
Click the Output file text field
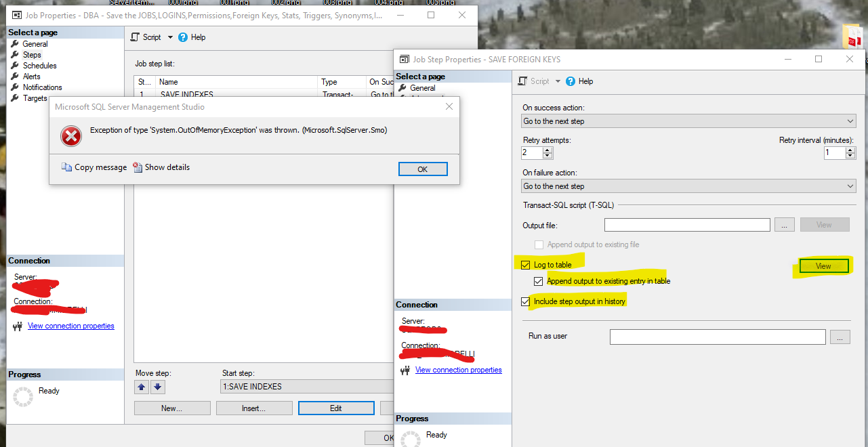[x=687, y=225]
